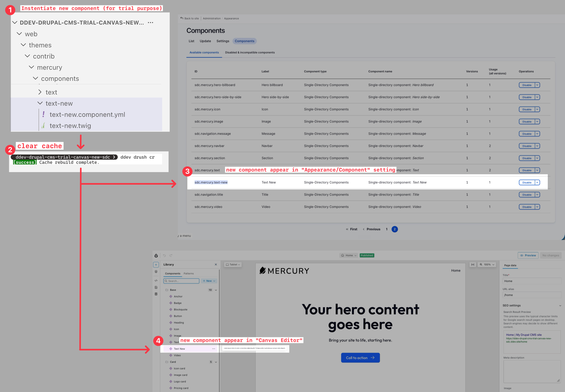Open the 100% zoom dropdown
Image resolution: width=565 pixels, height=392 pixels.
[487, 265]
